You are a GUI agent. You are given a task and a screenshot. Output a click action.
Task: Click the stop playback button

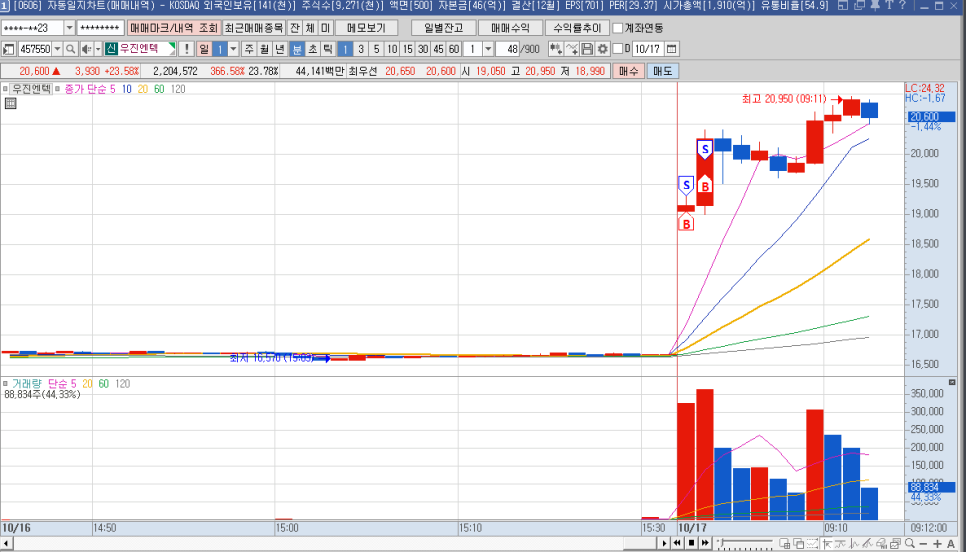pos(691,543)
